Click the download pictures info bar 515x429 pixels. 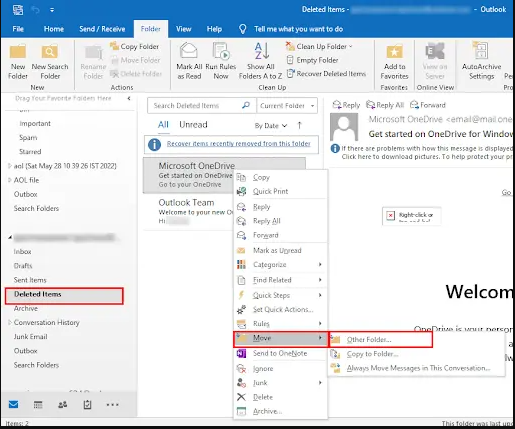[x=422, y=152]
